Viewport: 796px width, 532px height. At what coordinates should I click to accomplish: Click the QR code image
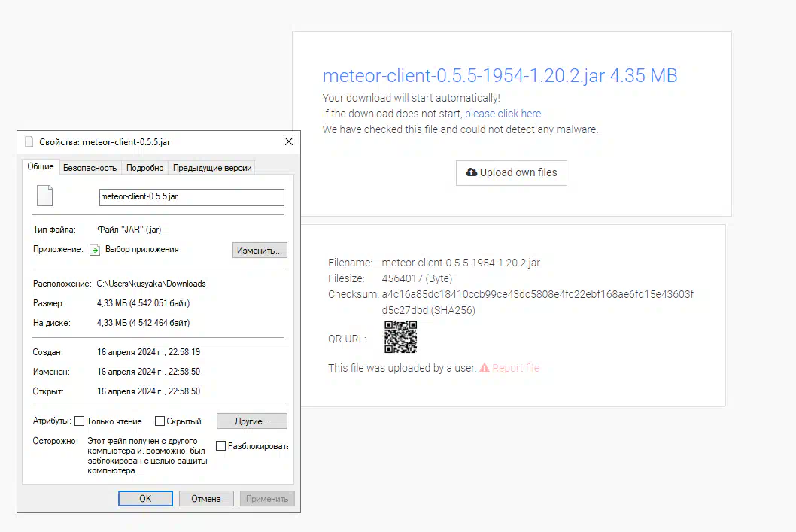tap(400, 337)
